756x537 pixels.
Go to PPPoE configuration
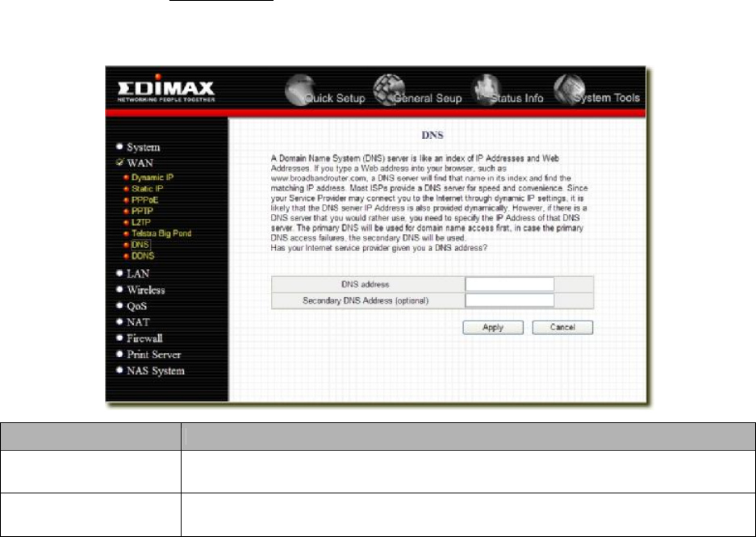click(x=144, y=199)
